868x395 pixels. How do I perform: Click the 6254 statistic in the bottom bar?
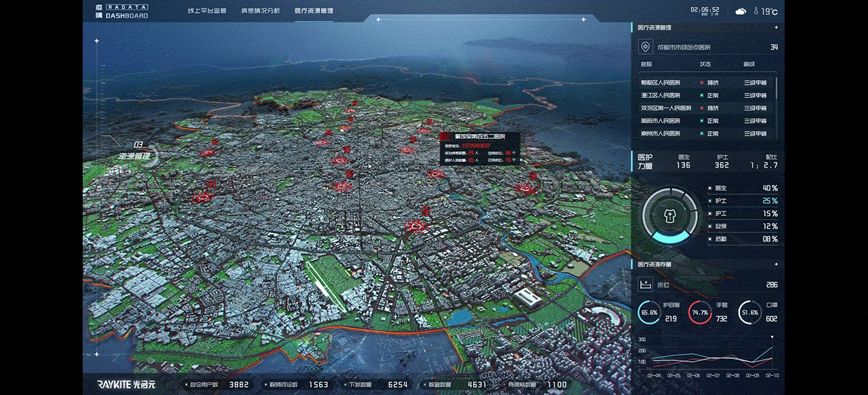click(398, 385)
